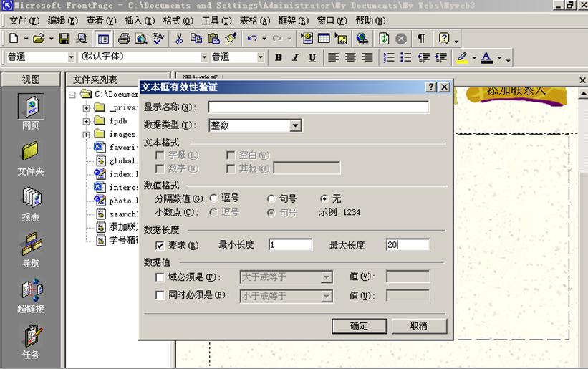Click the Hyperlink globe icon
This screenshot has height=369, width=588.
coord(362,38)
